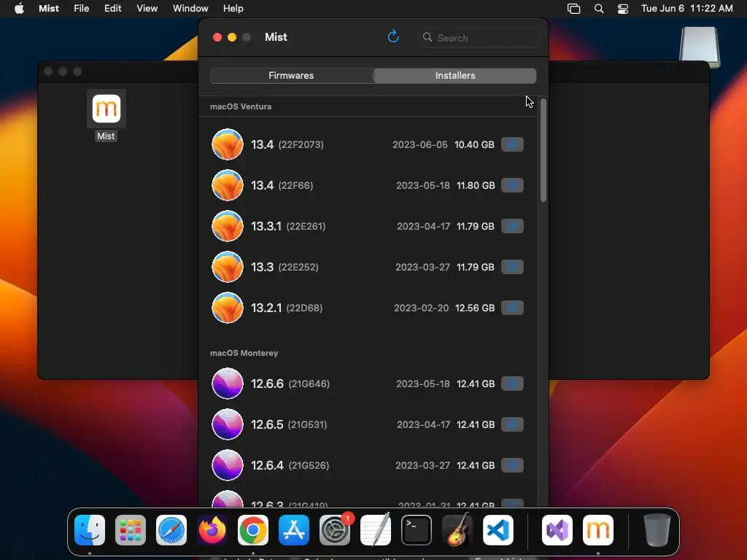Open Mist from the Dock
The width and height of the screenshot is (747, 560).
[598, 530]
